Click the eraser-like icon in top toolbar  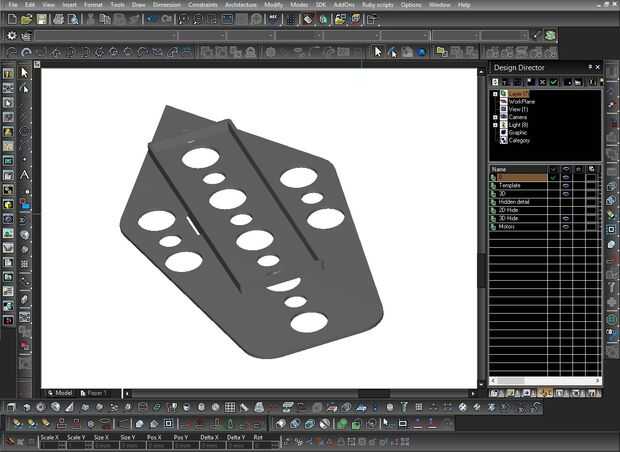pyautogui.click(x=308, y=19)
